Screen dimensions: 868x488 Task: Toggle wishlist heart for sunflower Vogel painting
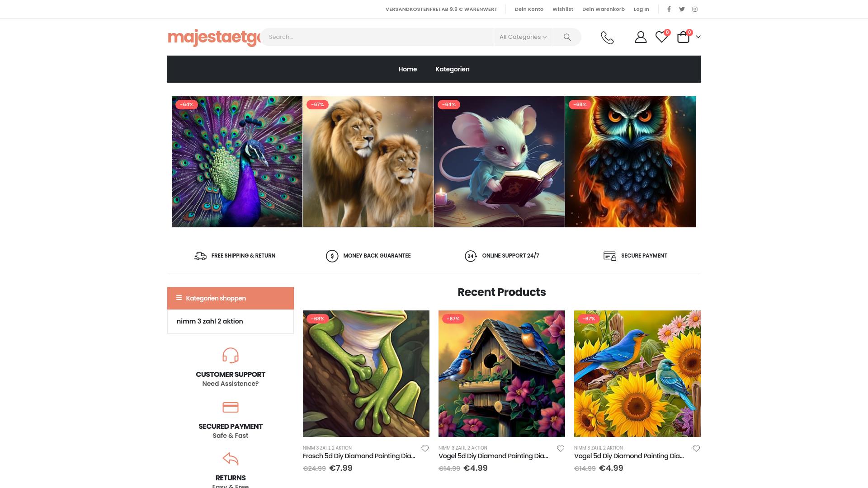tap(696, 448)
